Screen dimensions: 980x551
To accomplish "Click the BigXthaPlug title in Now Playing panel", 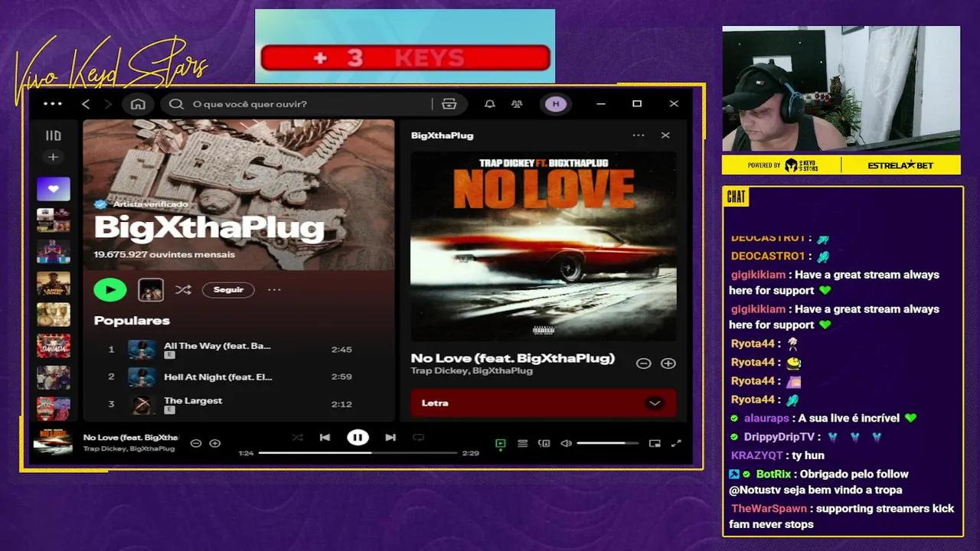I will point(442,135).
